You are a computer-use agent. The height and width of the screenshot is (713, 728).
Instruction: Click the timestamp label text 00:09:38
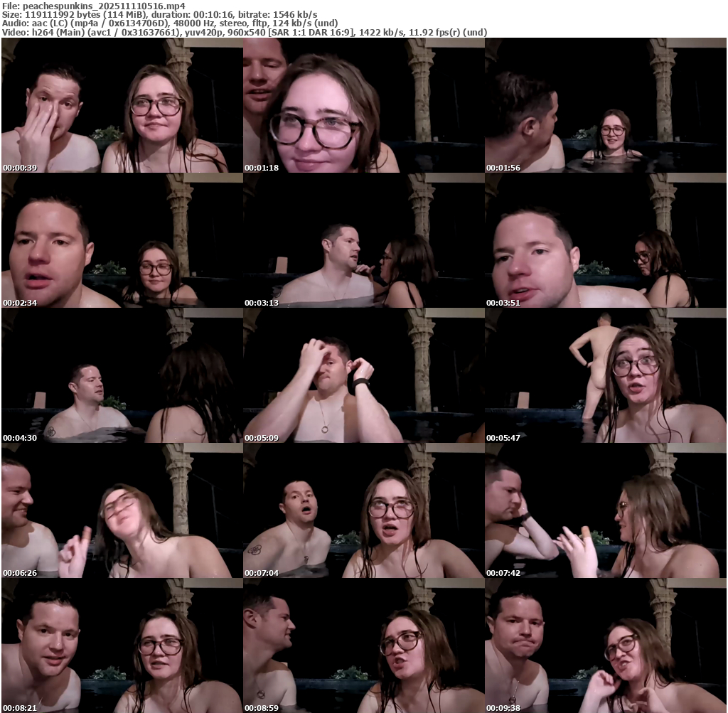click(504, 708)
